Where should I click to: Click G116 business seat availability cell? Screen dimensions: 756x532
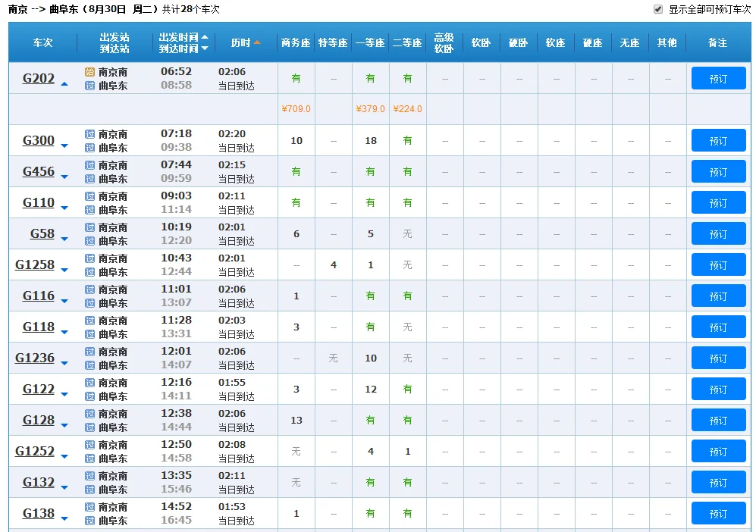coord(296,296)
